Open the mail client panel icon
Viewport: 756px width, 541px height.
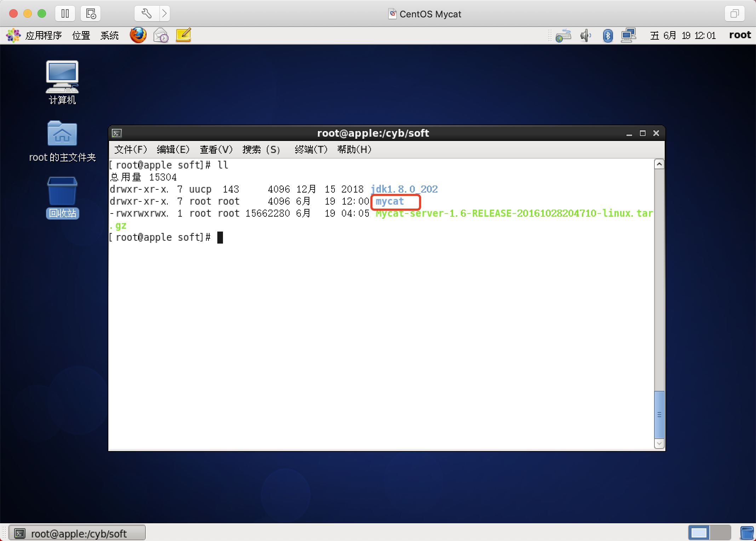click(161, 35)
